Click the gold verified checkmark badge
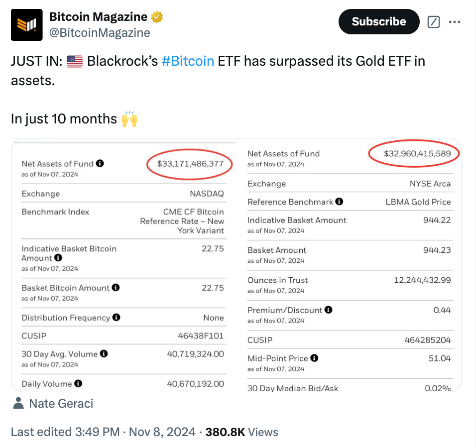This screenshot has width=476, height=448. [x=156, y=16]
